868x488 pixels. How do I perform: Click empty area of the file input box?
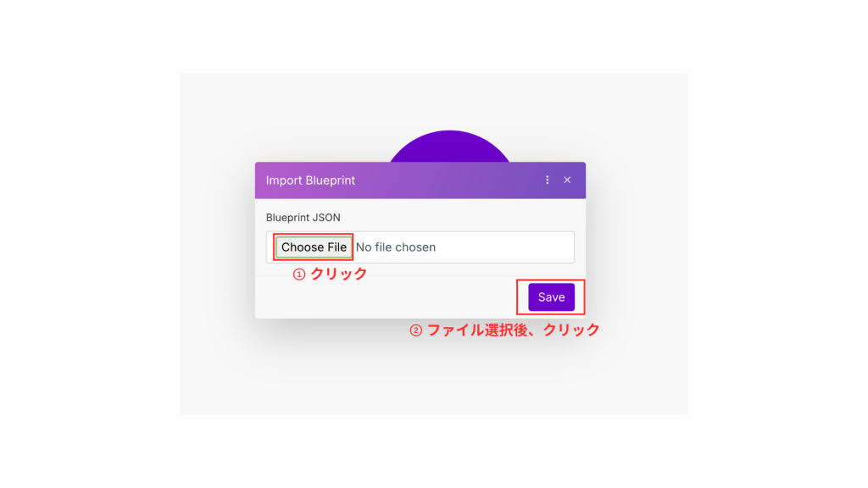pyautogui.click(x=504, y=247)
